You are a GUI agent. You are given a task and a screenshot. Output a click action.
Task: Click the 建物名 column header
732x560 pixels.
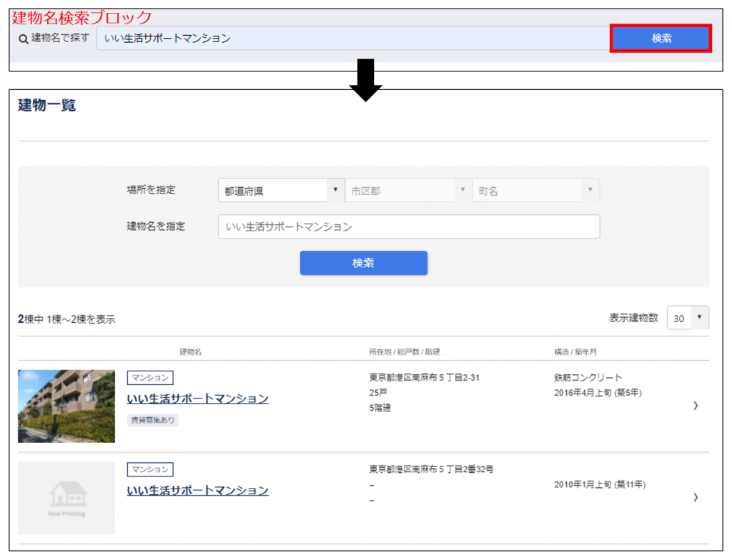(x=190, y=352)
